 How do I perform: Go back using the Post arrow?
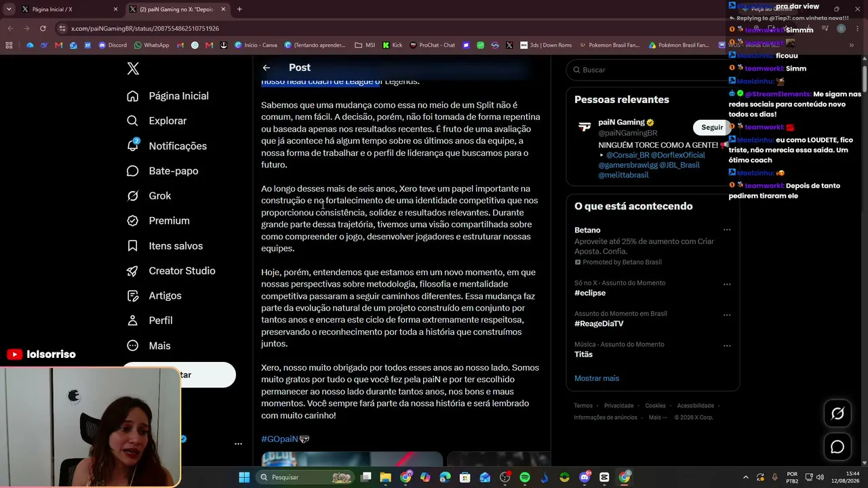[x=267, y=68]
